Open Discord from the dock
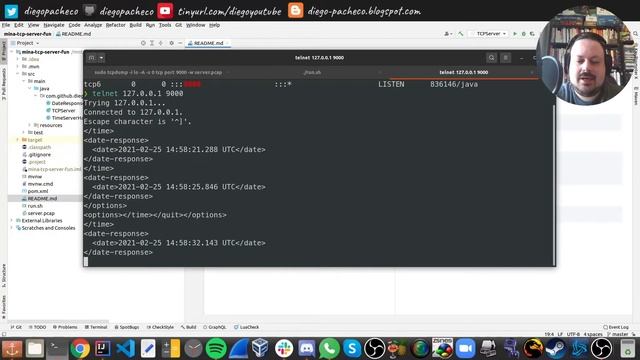This screenshot has height=360, width=640. [x=307, y=349]
